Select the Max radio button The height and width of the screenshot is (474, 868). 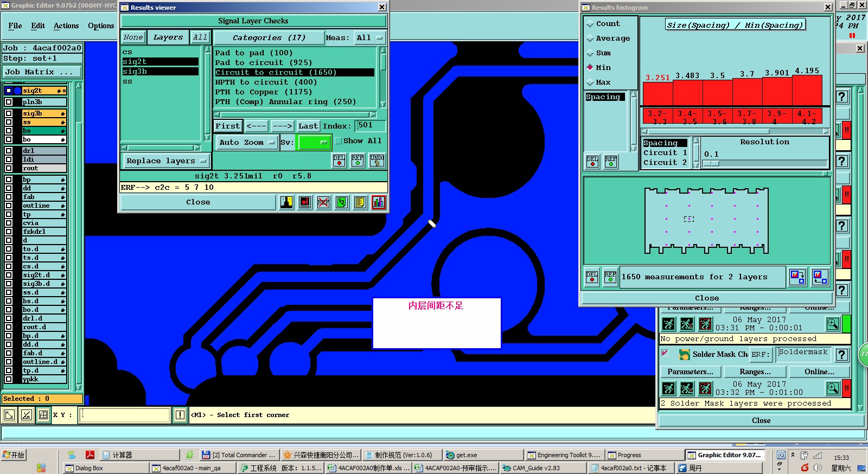tap(590, 82)
